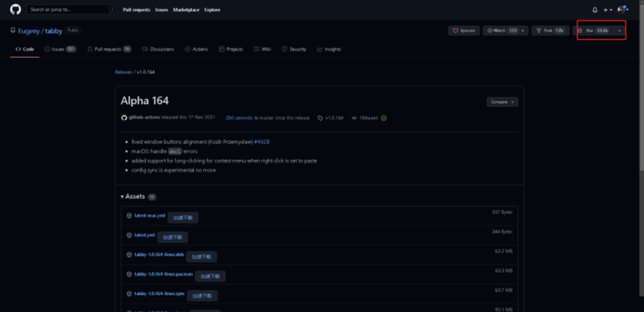Viewport: 644px width, 312px height.
Task: Click the 63.2 MB size text
Action: click(503, 251)
